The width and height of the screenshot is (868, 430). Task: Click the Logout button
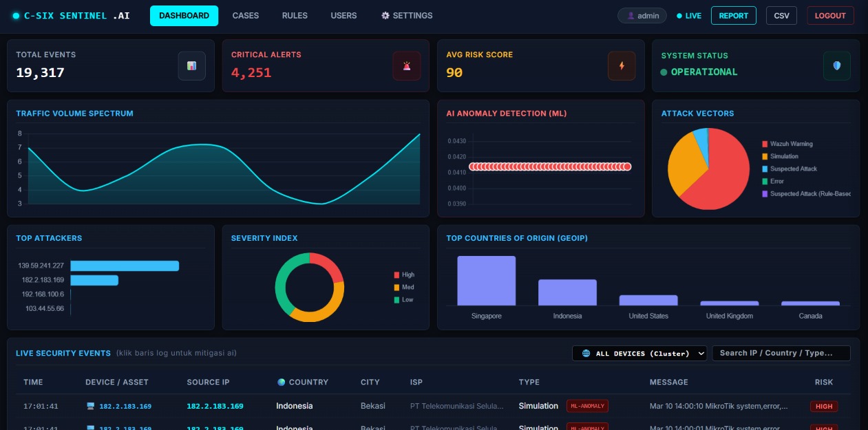pyautogui.click(x=830, y=16)
